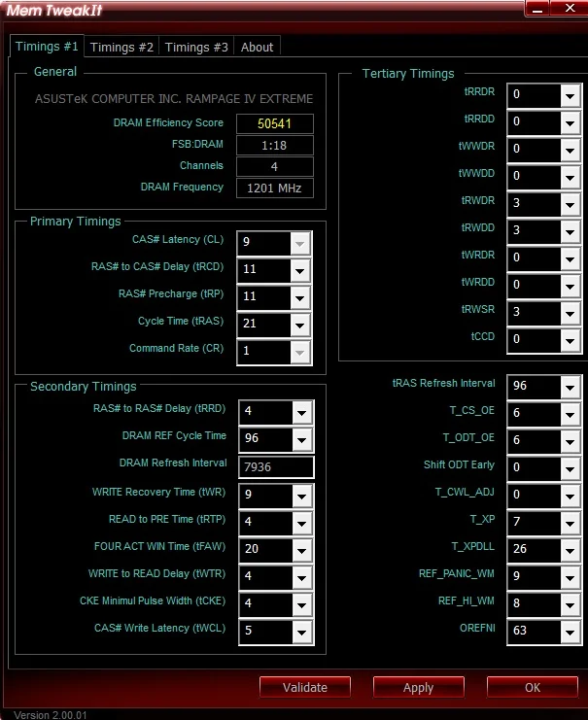Viewport: 588px width, 720px height.
Task: Select the Timings #1 tab
Action: coord(47,46)
